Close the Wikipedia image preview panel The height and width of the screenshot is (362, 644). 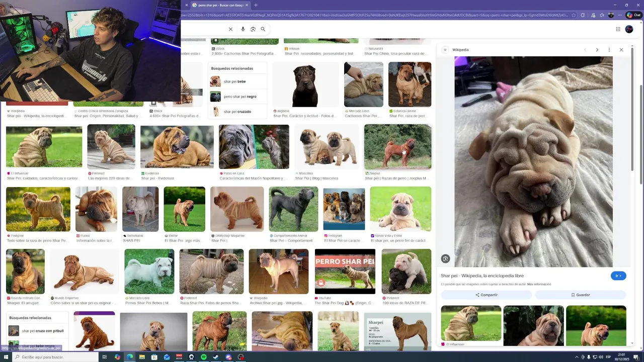click(621, 50)
